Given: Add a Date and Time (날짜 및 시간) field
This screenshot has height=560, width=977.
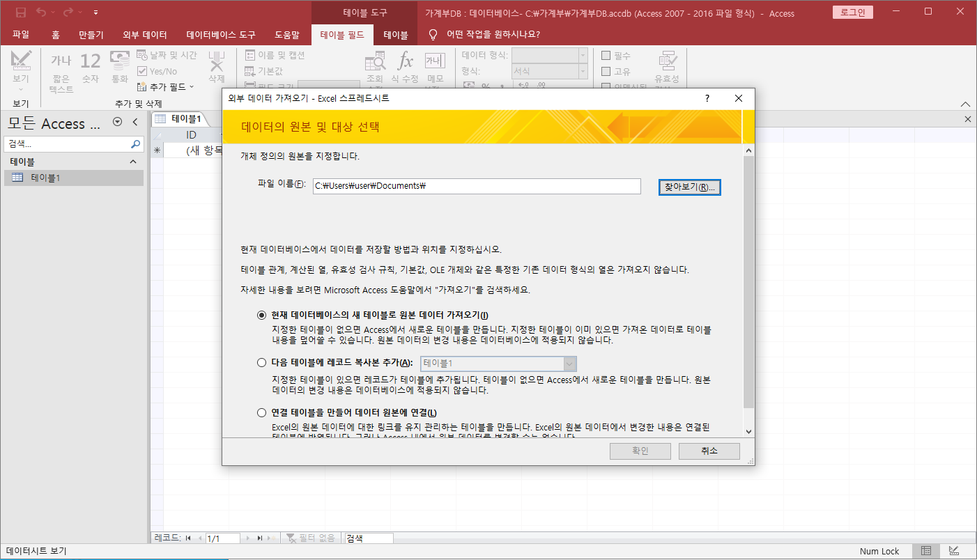Looking at the screenshot, I should click(167, 55).
